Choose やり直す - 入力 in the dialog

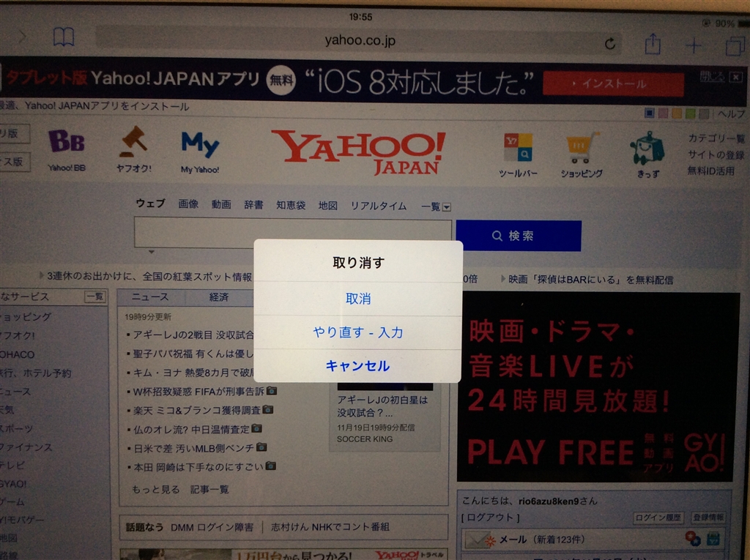point(358,332)
